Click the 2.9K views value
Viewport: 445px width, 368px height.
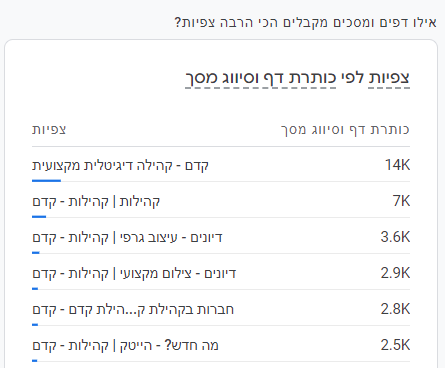395,273
